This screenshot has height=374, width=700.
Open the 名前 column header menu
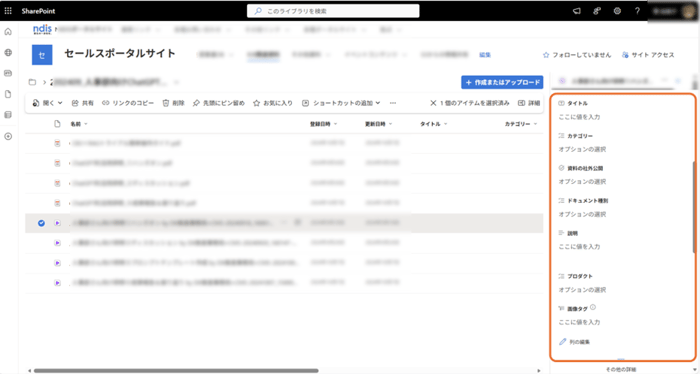(x=79, y=124)
